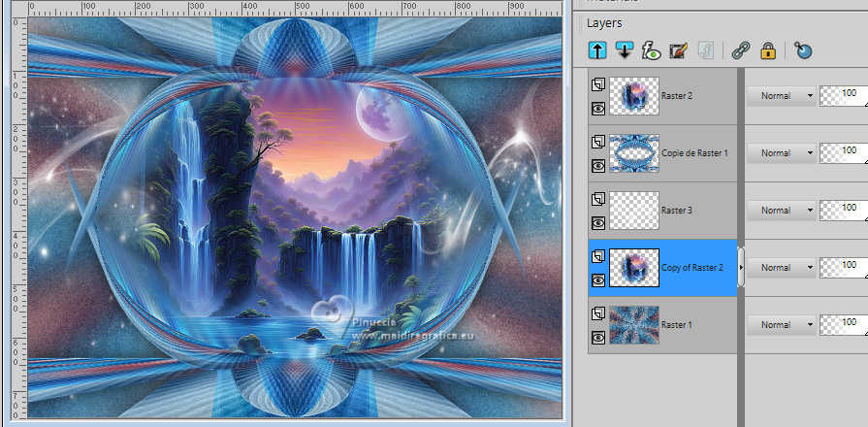Click the Raster 1 layer thumbnail
Image resolution: width=868 pixels, height=427 pixels.
pos(634,324)
